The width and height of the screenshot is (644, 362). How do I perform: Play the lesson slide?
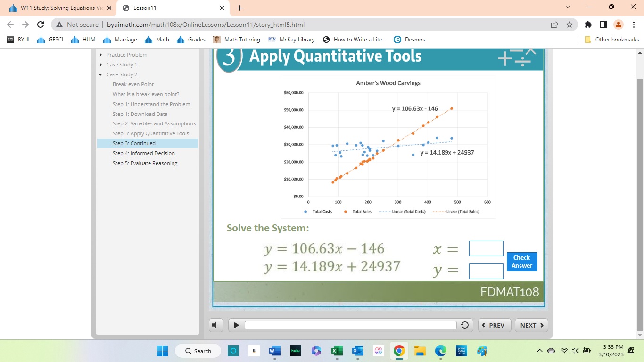tap(236, 325)
